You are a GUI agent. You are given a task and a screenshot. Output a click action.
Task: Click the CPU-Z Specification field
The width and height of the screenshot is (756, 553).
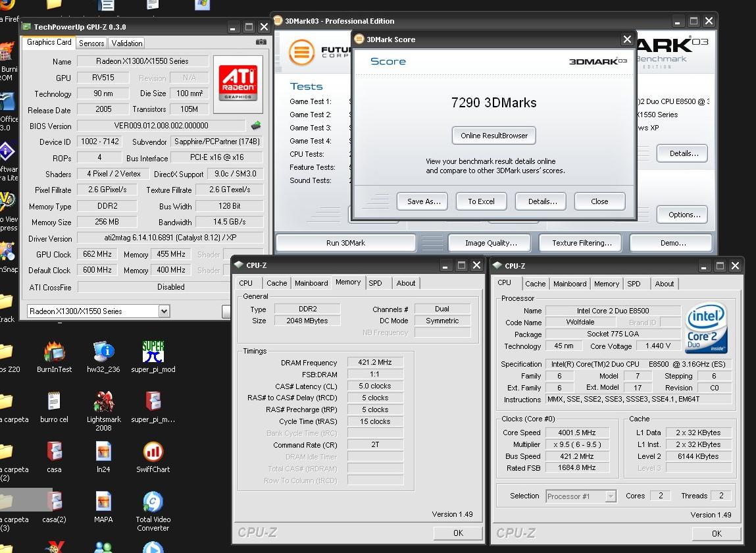[638, 364]
